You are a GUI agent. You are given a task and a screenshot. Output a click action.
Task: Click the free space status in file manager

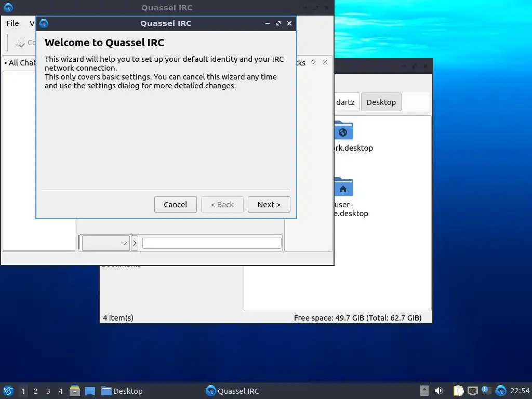357,318
